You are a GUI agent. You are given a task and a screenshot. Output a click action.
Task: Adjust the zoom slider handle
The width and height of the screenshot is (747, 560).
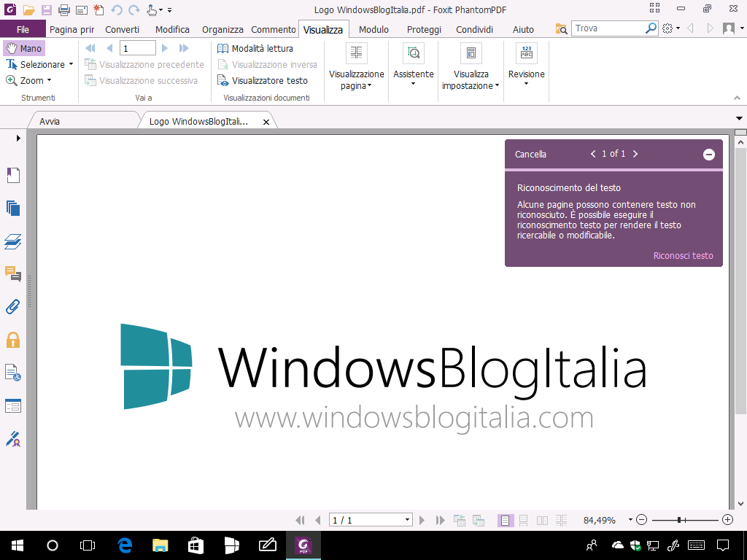[679, 519]
